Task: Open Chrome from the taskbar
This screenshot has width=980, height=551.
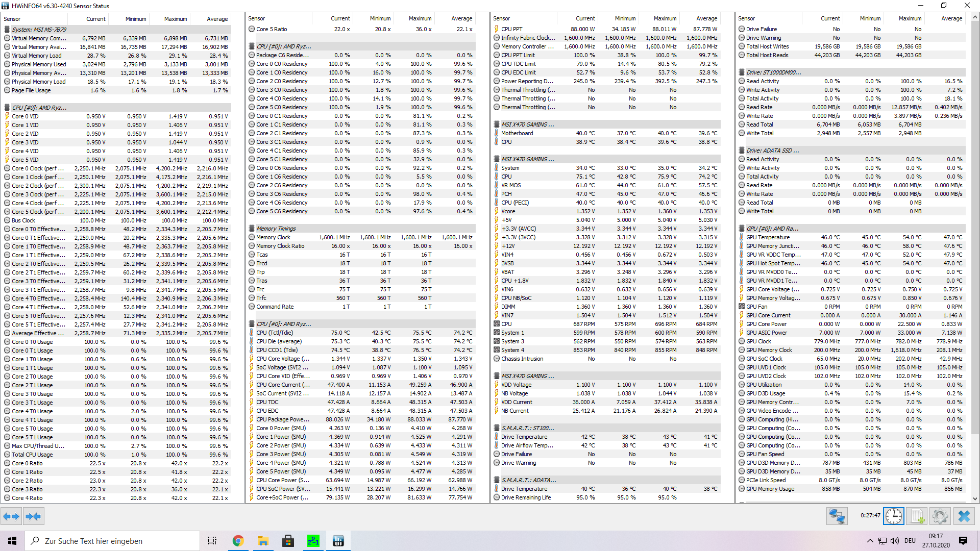Action: click(x=238, y=541)
